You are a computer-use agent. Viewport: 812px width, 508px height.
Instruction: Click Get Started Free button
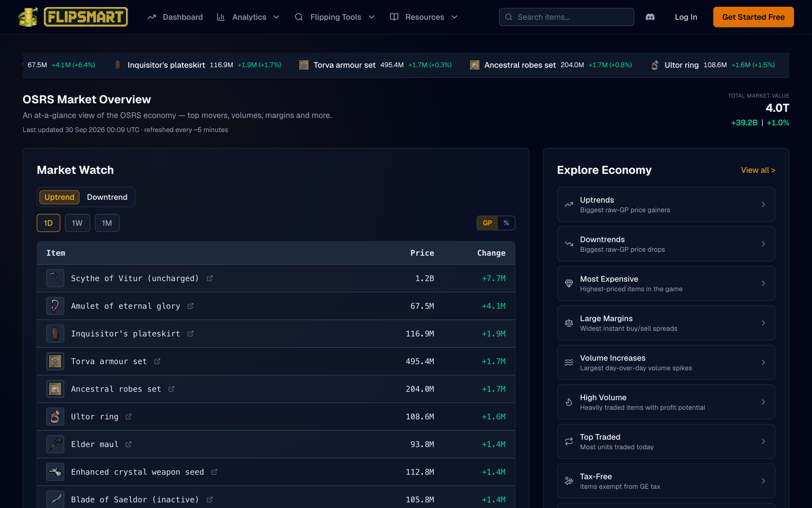tap(753, 17)
